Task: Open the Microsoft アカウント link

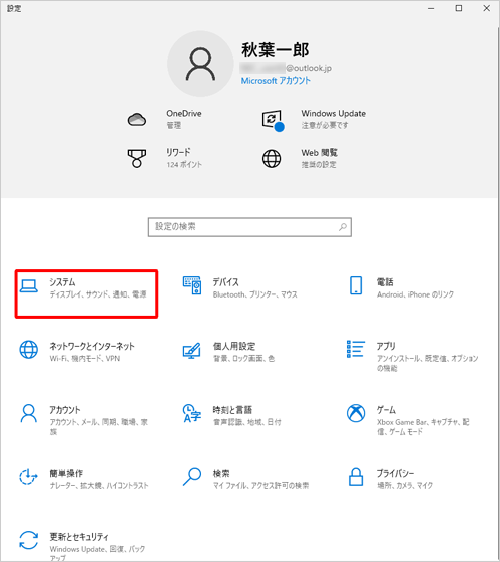Action: pos(276,81)
